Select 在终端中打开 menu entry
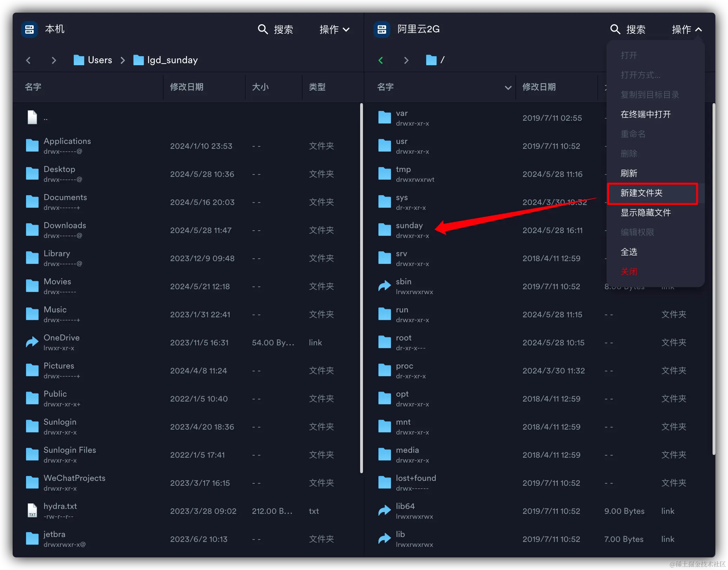 (646, 114)
